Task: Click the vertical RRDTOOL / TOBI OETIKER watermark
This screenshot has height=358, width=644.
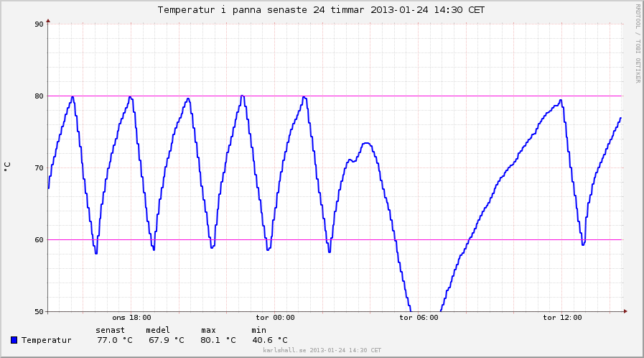Action: pos(637,43)
